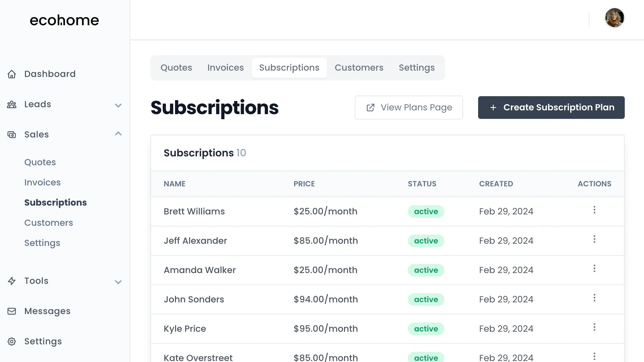Select the Dashboard home icon

pos(12,74)
